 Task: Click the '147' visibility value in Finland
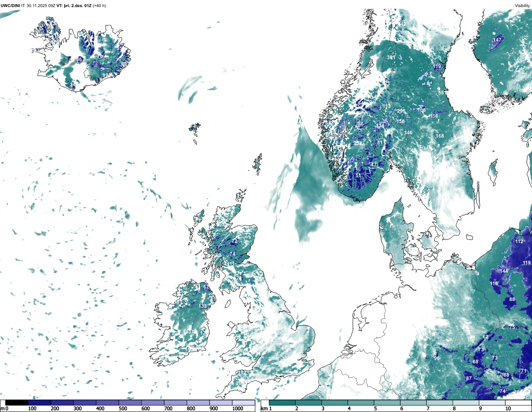tap(497, 40)
